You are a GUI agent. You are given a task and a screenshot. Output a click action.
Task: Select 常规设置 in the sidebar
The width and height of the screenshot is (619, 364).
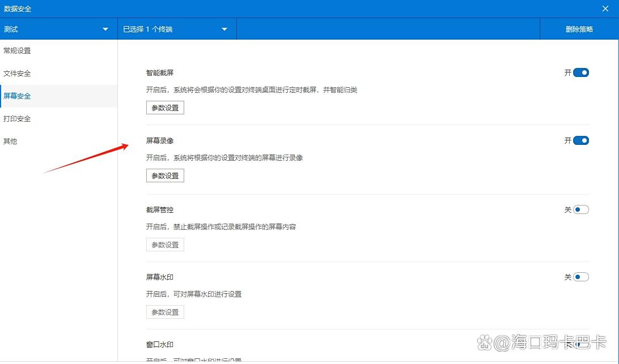click(18, 51)
